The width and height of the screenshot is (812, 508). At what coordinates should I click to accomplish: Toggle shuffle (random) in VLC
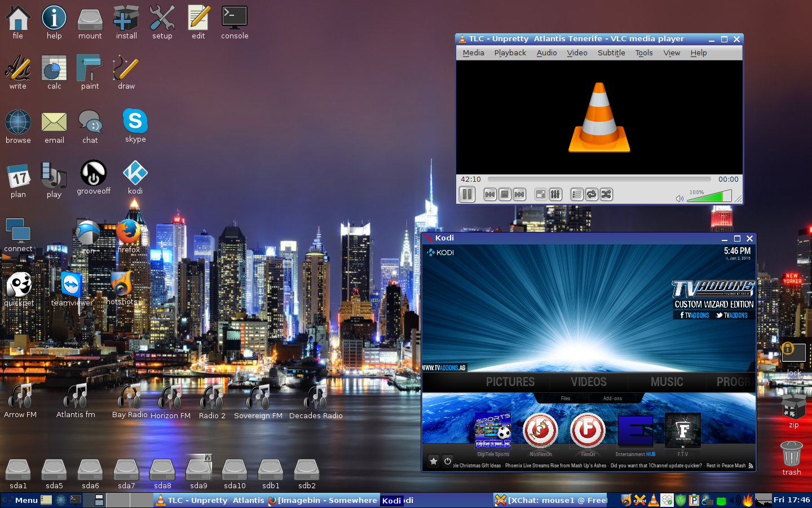point(606,195)
